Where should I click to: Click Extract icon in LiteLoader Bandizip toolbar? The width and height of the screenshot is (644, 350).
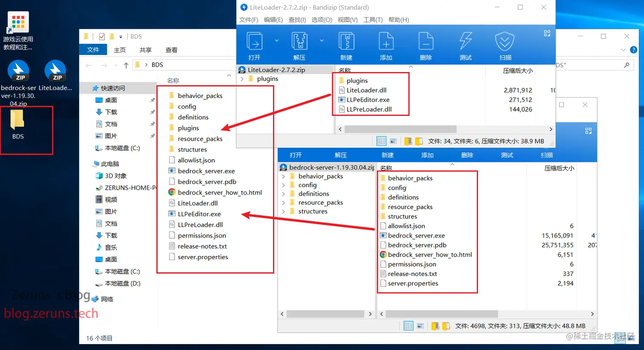[x=299, y=41]
